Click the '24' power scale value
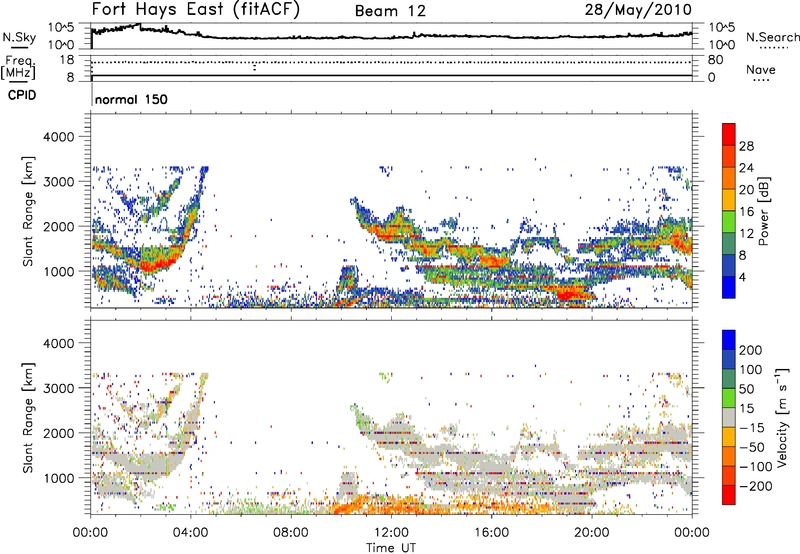The width and height of the screenshot is (800, 554). 746,168
